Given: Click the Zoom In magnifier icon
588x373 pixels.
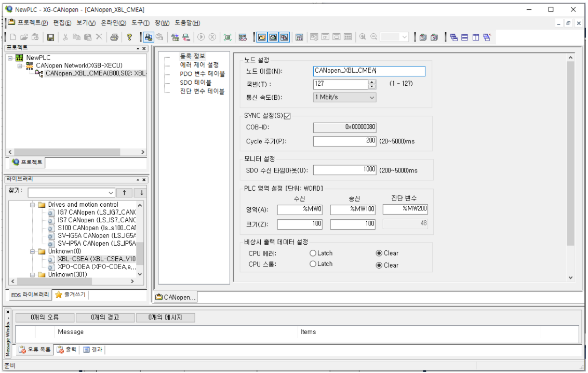Looking at the screenshot, I should point(363,36).
